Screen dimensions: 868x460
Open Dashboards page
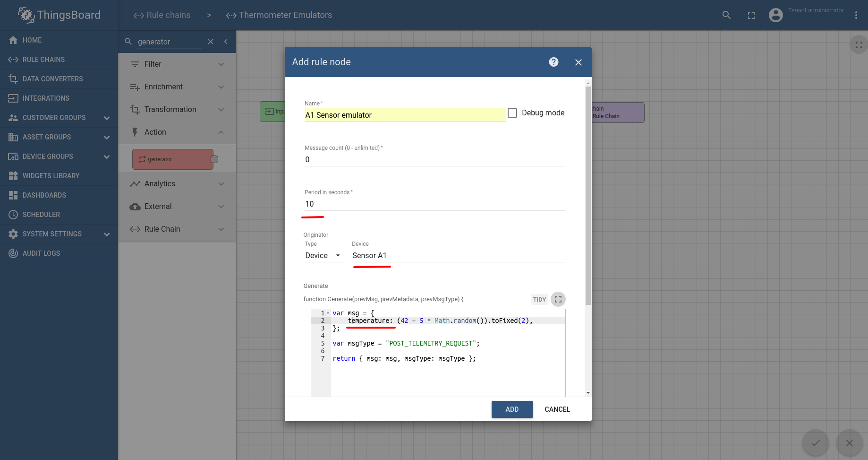coord(59,195)
